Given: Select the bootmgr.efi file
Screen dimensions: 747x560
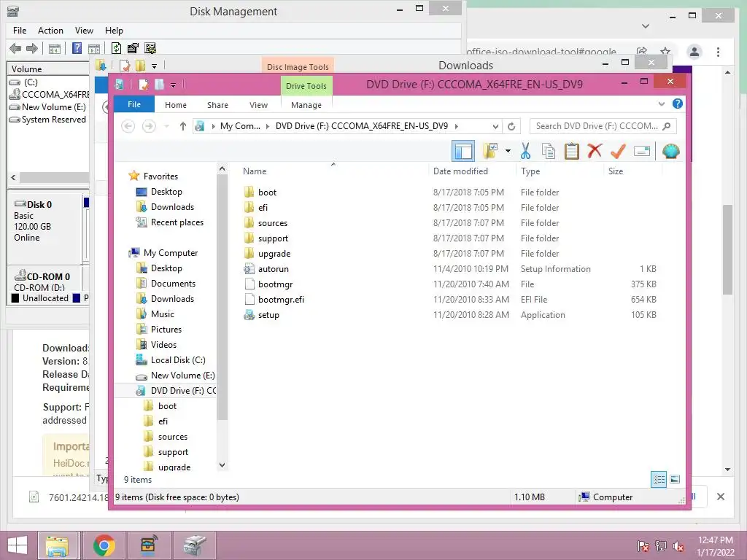Looking at the screenshot, I should coord(281,300).
